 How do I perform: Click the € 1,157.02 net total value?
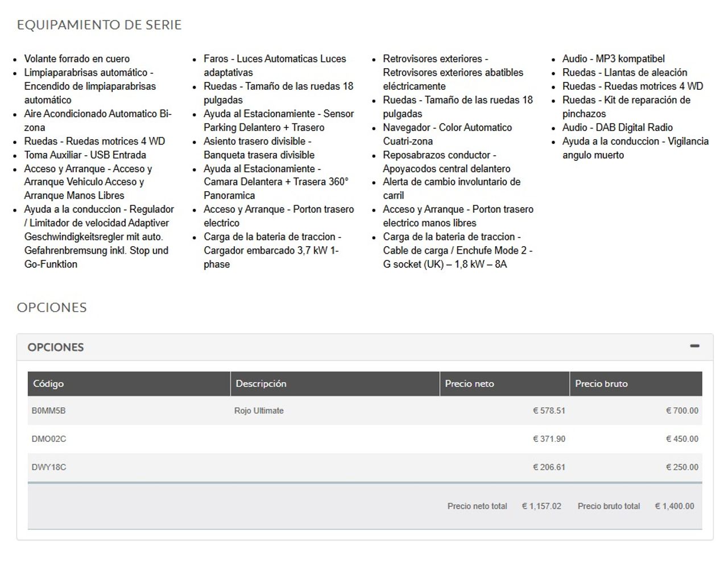tap(541, 506)
